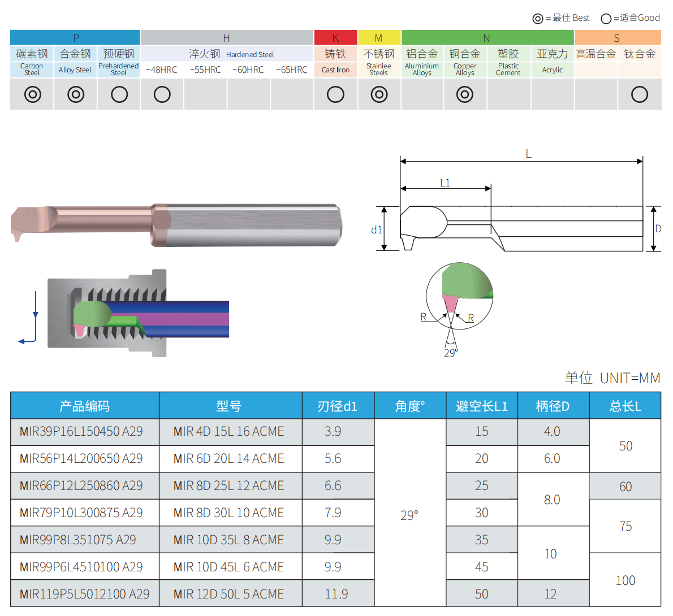
Task: Click the d1 dimension label in drawing
Action: tap(377, 230)
